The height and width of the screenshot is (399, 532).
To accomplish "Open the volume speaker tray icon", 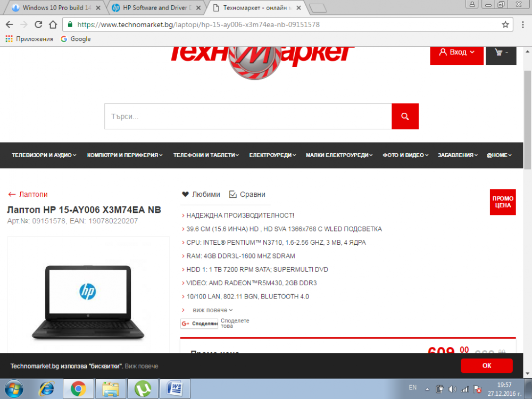I will [x=452, y=389].
